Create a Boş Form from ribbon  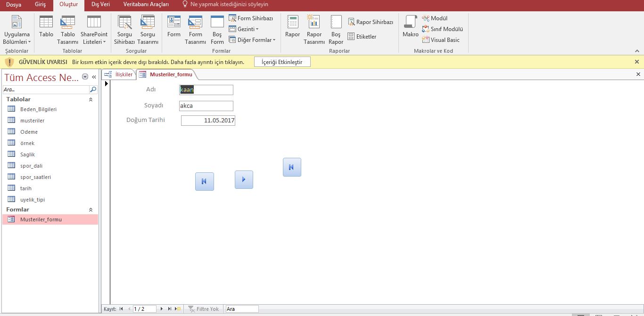[x=217, y=30]
